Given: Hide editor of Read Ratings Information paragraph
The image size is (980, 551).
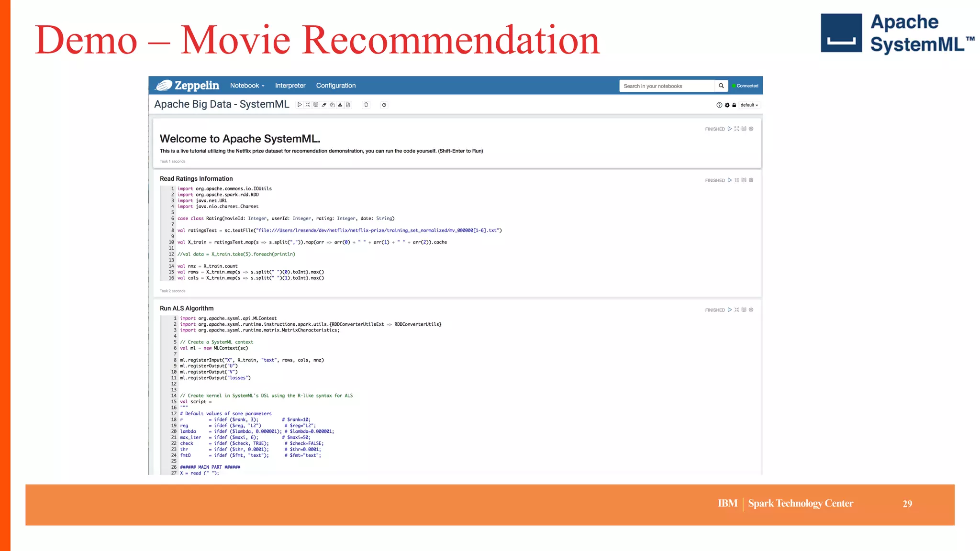Looking at the screenshot, I should 737,180.
